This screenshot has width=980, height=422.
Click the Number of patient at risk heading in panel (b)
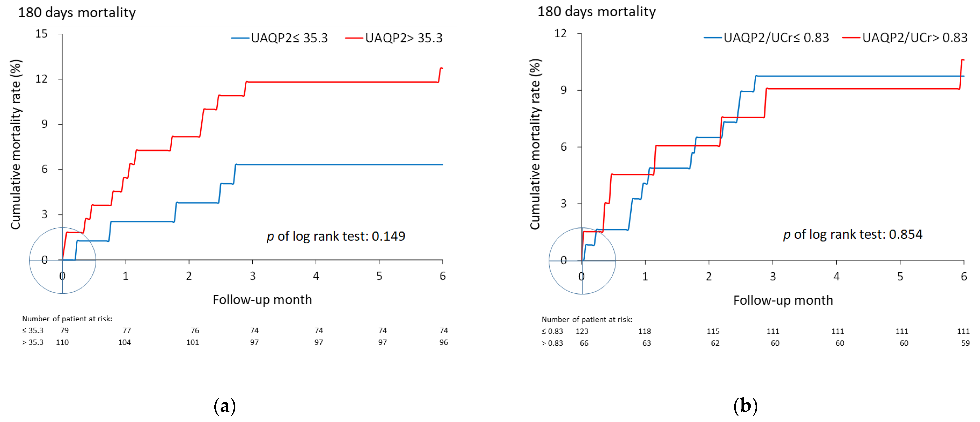pyautogui.click(x=587, y=319)
